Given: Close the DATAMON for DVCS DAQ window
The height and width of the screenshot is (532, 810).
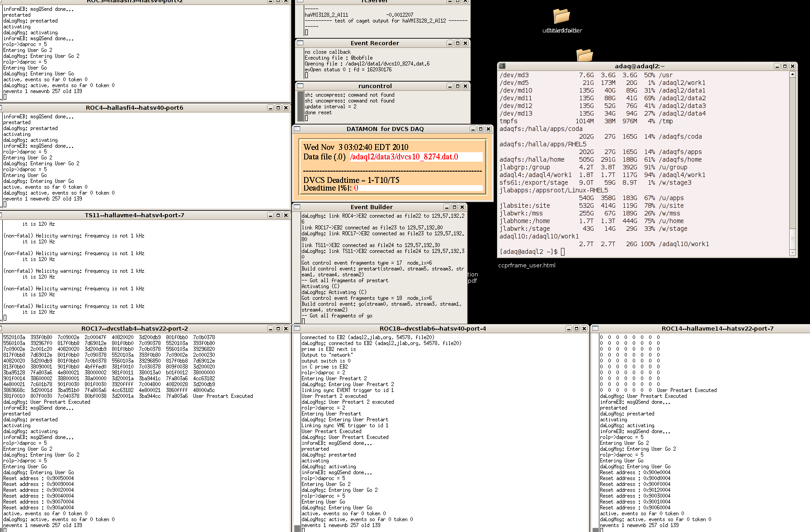Looking at the screenshot, I should 488,129.
